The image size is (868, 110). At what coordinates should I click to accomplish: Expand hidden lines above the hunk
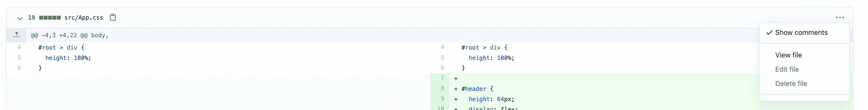[x=16, y=35]
